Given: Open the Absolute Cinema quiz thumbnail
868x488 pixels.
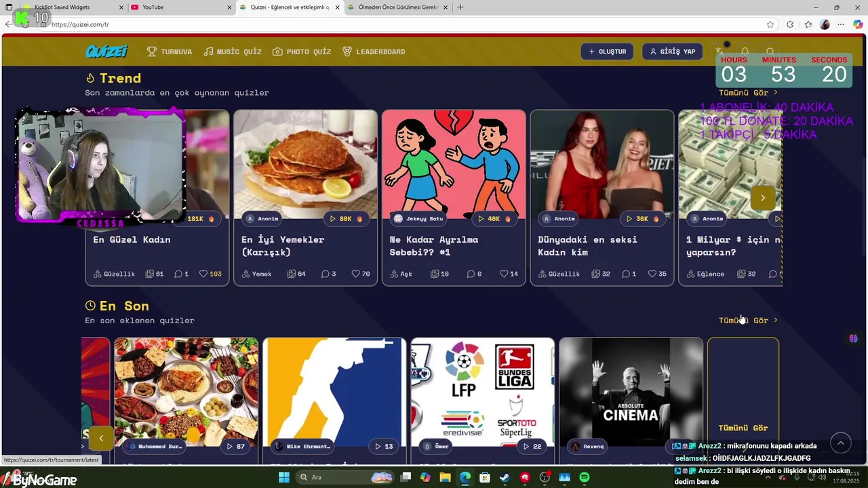Looking at the screenshot, I should coord(631,392).
